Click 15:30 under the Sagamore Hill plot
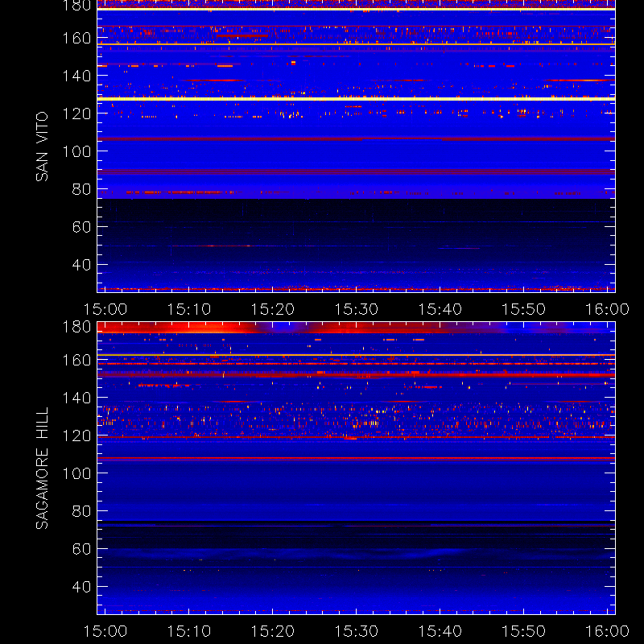644x644 pixels. click(x=356, y=631)
